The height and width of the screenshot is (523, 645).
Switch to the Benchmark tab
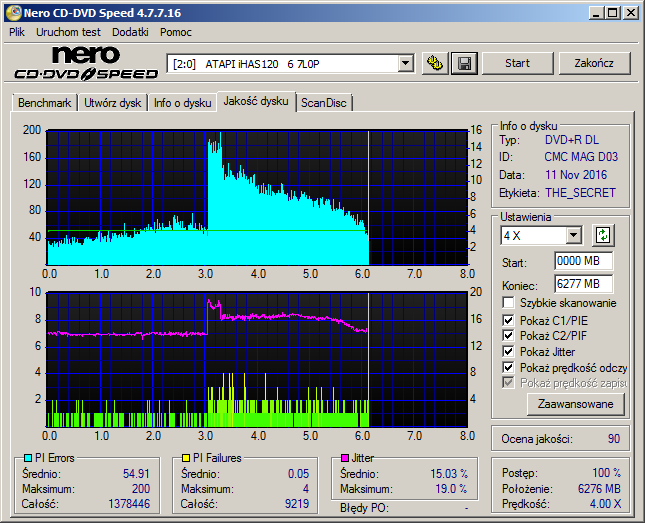click(x=44, y=103)
